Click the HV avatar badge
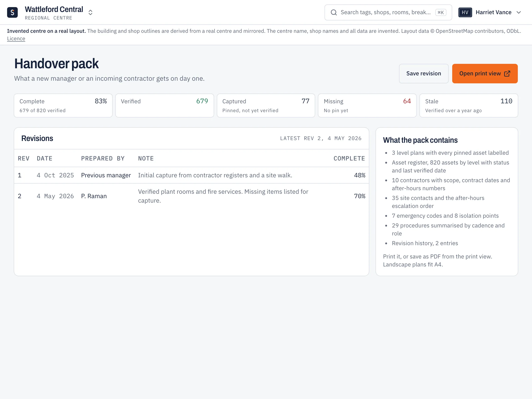 tap(465, 12)
